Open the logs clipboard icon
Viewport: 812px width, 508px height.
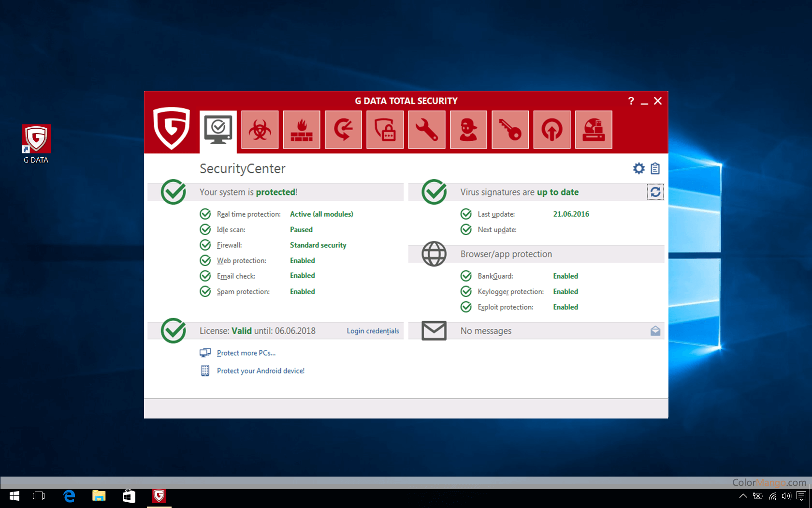pos(655,168)
